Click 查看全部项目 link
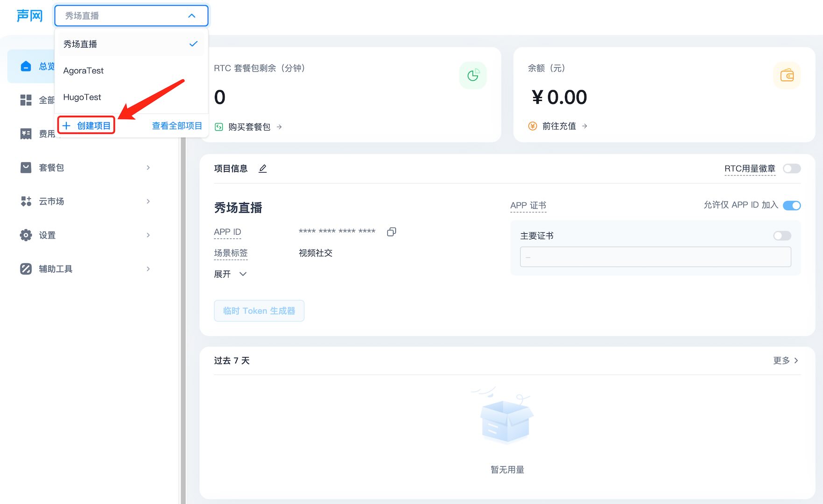This screenshot has height=504, width=823. pyautogui.click(x=177, y=126)
